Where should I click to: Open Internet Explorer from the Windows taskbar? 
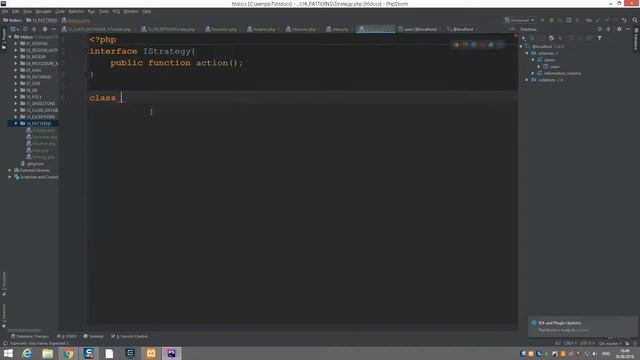[27, 353]
